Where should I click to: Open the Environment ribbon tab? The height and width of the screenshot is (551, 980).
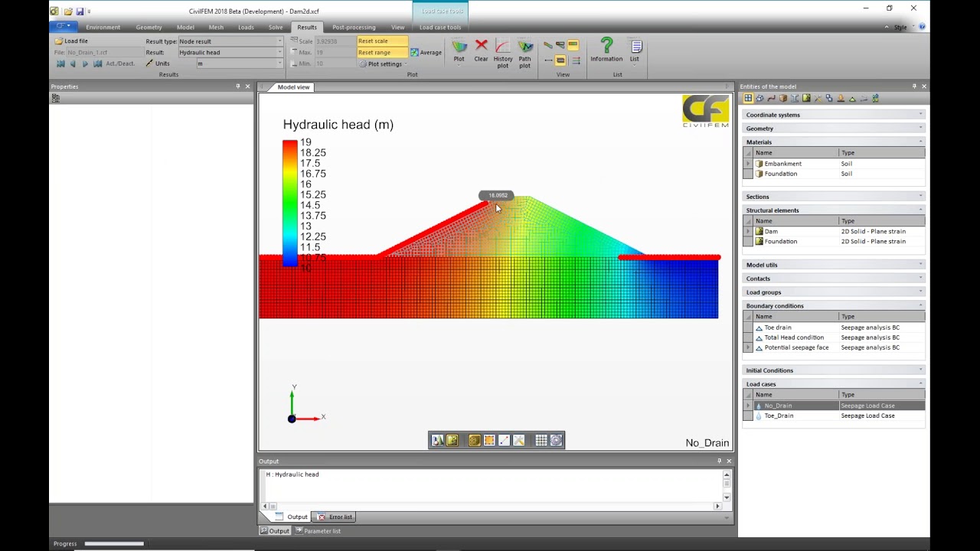point(103,28)
